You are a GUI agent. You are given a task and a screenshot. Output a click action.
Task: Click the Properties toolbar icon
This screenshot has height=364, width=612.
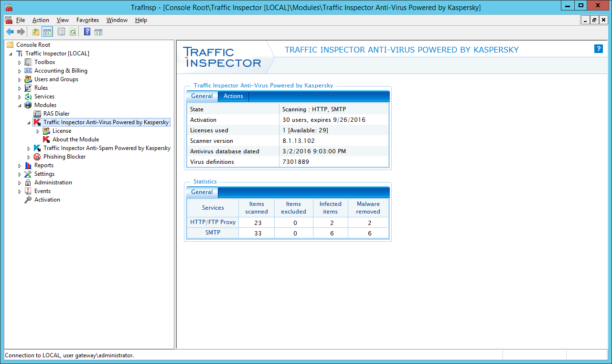click(62, 32)
